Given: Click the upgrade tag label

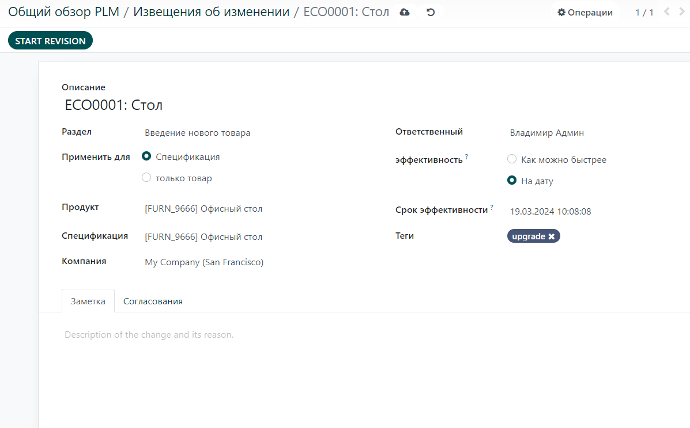Looking at the screenshot, I should coord(529,237).
